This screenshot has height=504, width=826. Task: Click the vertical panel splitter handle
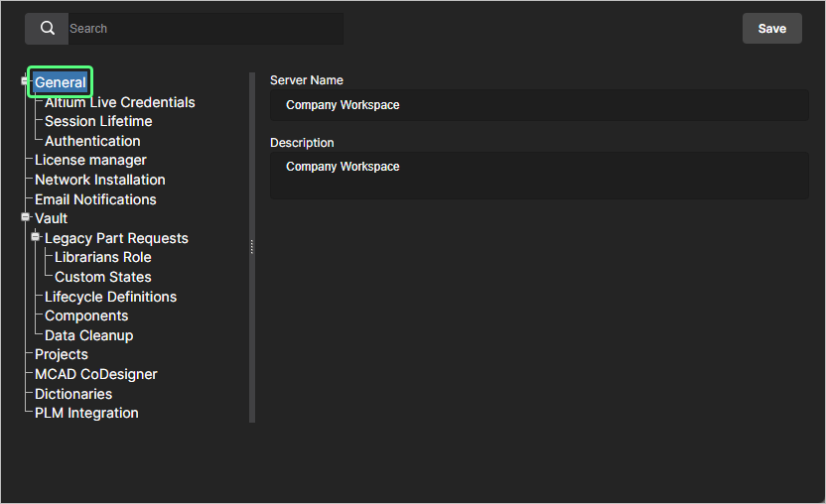(251, 247)
